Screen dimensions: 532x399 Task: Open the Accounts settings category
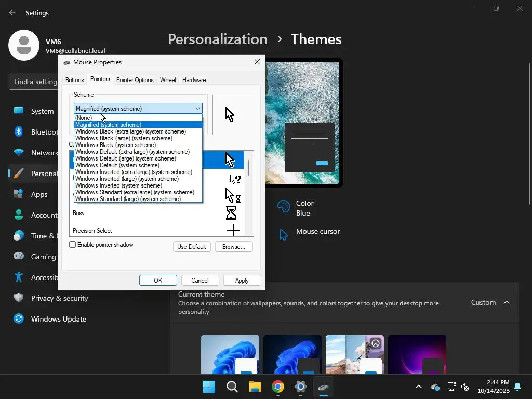coord(34,215)
